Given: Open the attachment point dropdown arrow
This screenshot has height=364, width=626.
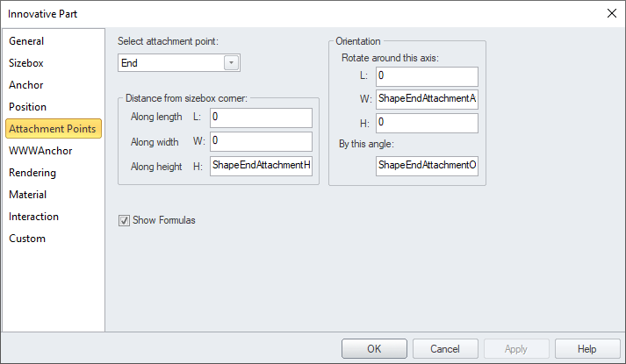Looking at the screenshot, I should pyautogui.click(x=231, y=63).
